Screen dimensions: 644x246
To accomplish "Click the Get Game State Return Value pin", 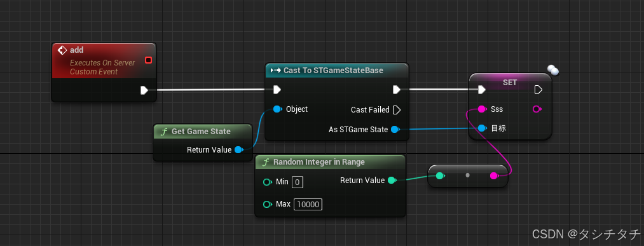I will pyautogui.click(x=238, y=150).
